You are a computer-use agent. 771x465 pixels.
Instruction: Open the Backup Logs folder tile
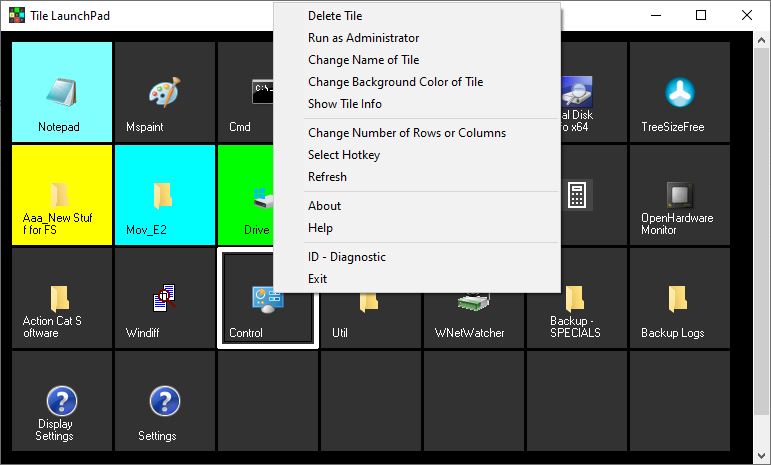pos(679,298)
